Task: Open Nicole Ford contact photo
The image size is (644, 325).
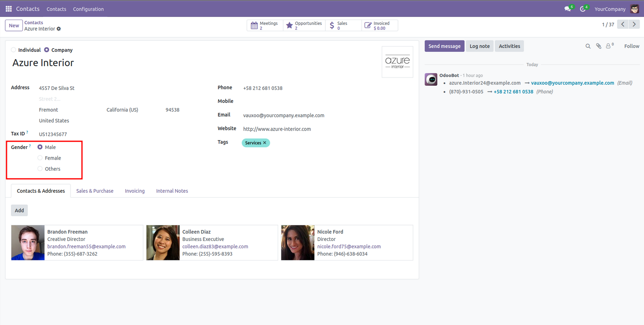Action: 298,243
